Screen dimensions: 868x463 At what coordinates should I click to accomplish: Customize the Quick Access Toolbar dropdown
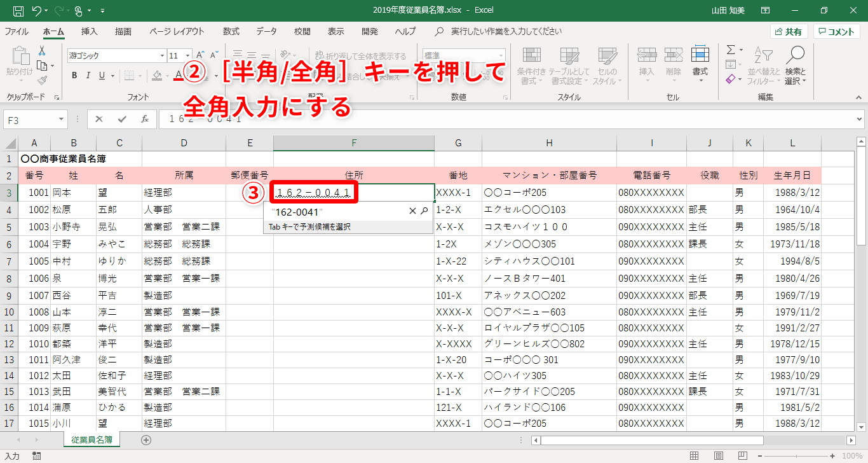pos(103,11)
